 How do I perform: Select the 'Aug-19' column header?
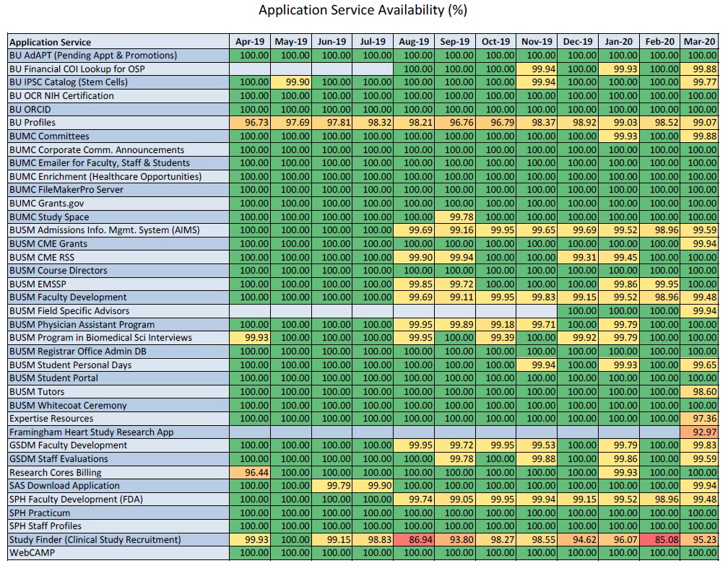[x=414, y=41]
